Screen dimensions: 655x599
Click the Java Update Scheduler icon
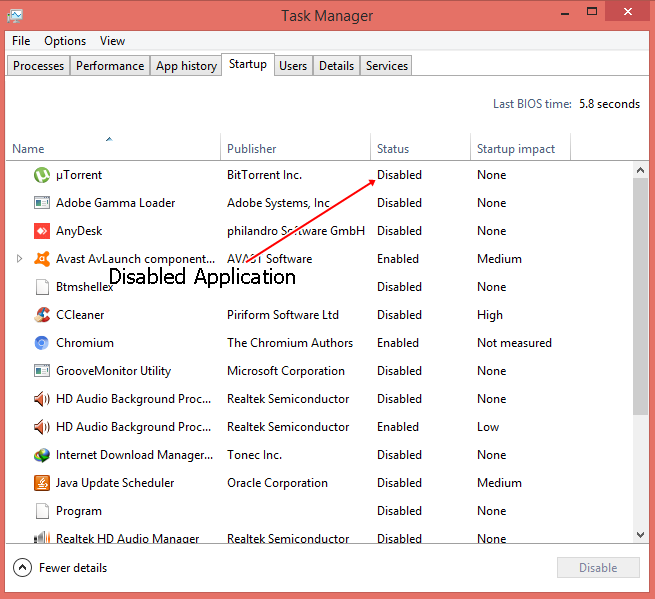coord(42,483)
